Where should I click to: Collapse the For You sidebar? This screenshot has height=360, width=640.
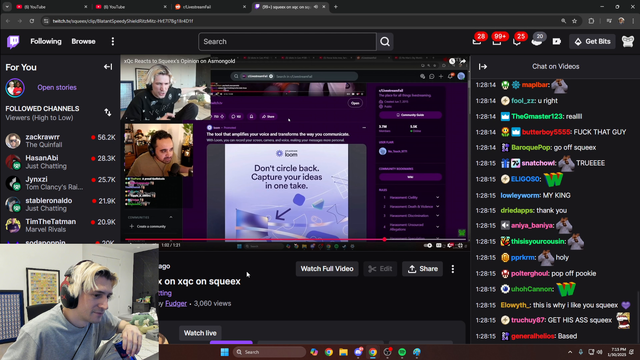[x=108, y=67]
